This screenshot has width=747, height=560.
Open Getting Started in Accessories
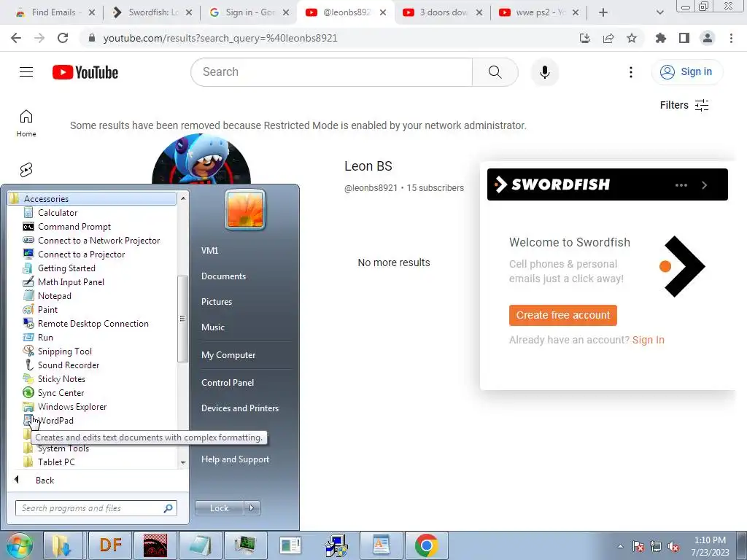(66, 268)
